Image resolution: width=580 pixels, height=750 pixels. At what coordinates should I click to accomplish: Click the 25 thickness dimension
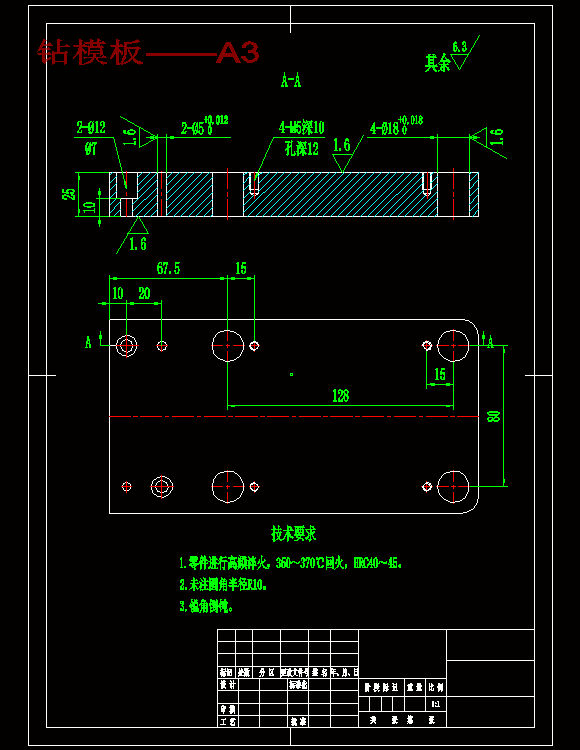click(69, 193)
